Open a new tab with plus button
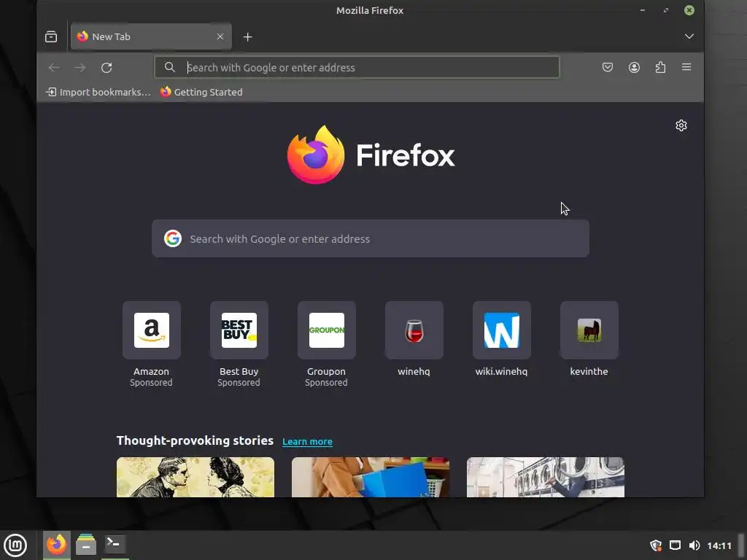 point(248,36)
